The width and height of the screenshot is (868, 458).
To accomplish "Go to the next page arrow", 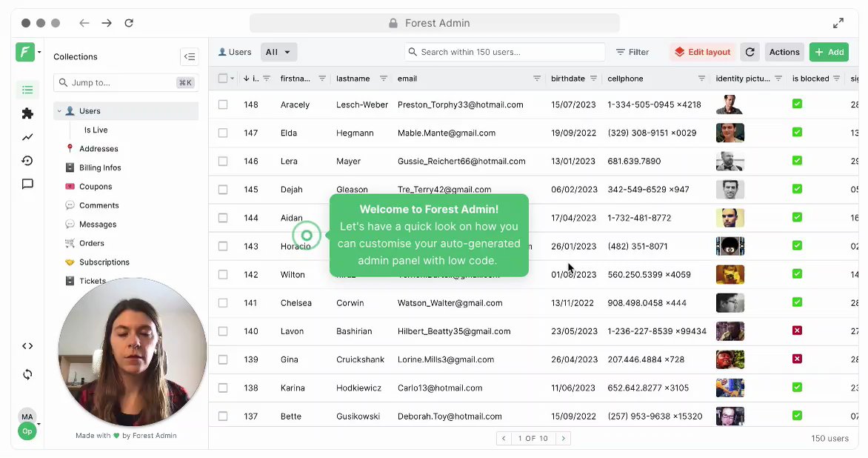I will (x=564, y=438).
